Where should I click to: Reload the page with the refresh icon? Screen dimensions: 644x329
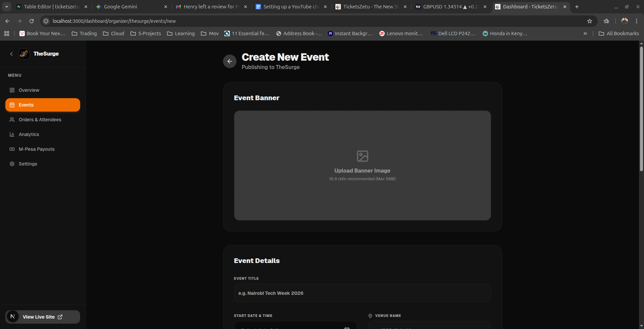pos(32,21)
